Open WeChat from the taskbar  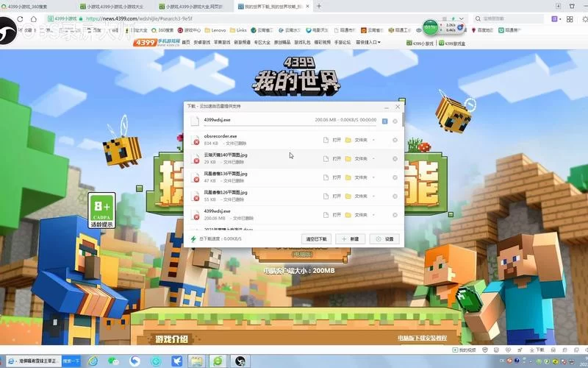pos(113,361)
